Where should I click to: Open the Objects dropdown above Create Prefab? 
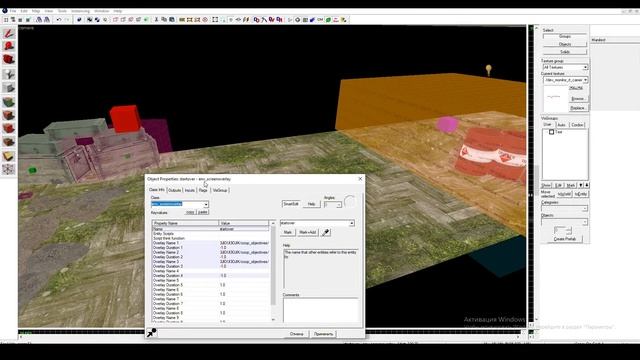584,222
